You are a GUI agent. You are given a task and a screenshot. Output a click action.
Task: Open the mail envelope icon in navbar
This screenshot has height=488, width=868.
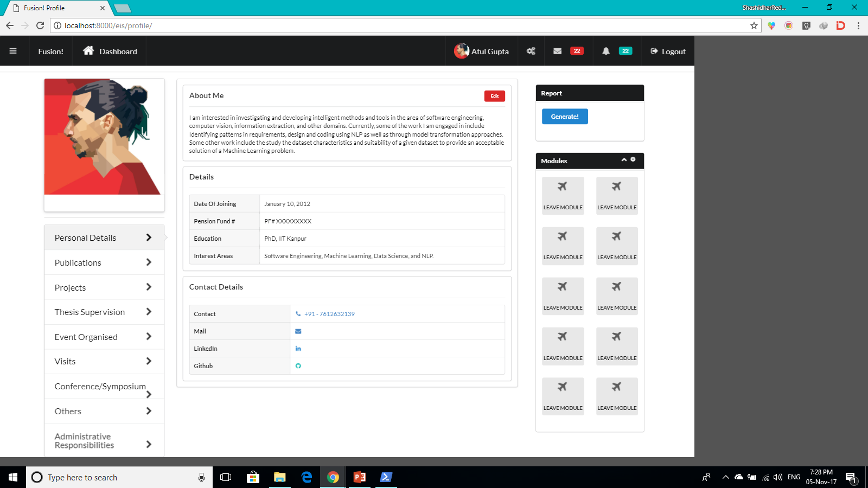tap(557, 51)
